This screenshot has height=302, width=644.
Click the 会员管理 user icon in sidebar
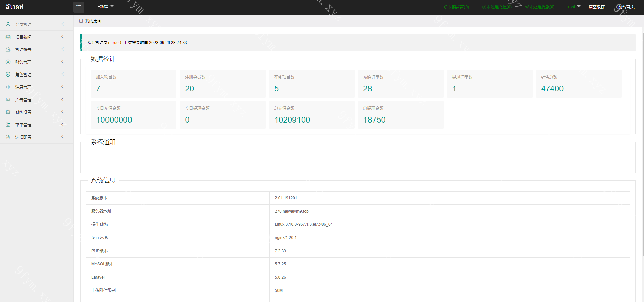(8, 24)
